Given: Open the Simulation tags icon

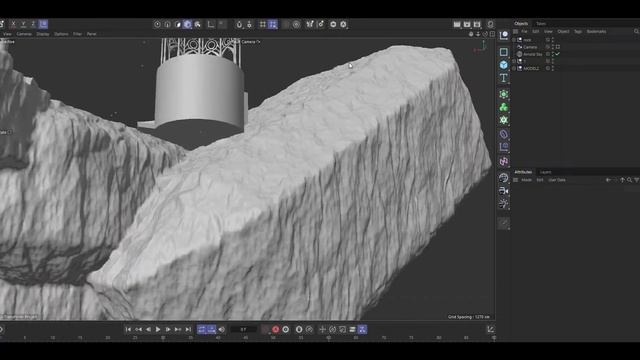Looking at the screenshot, I should click(x=504, y=162).
